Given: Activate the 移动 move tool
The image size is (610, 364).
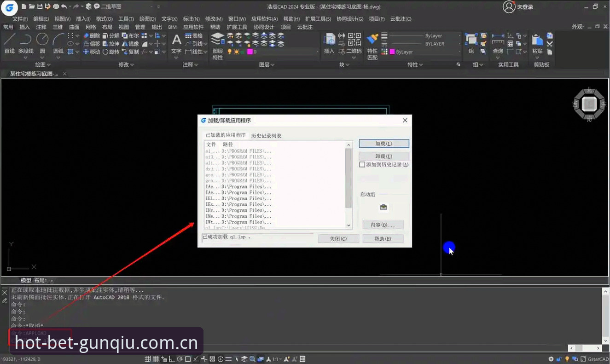Looking at the screenshot, I should point(92,52).
